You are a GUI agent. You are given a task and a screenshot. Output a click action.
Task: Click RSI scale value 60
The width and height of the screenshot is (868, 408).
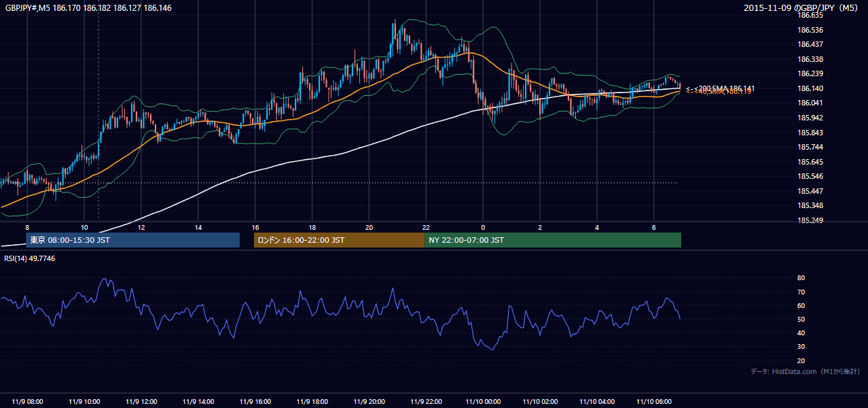[x=801, y=305]
